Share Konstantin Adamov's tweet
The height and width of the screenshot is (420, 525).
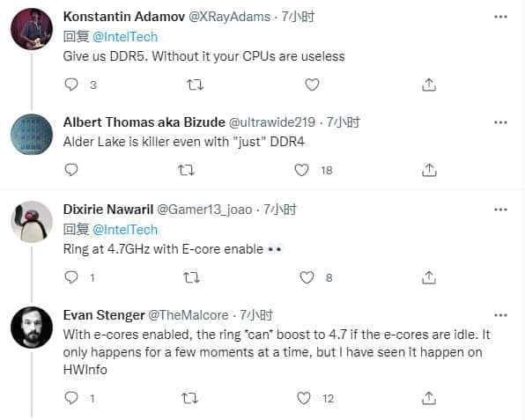point(429,85)
